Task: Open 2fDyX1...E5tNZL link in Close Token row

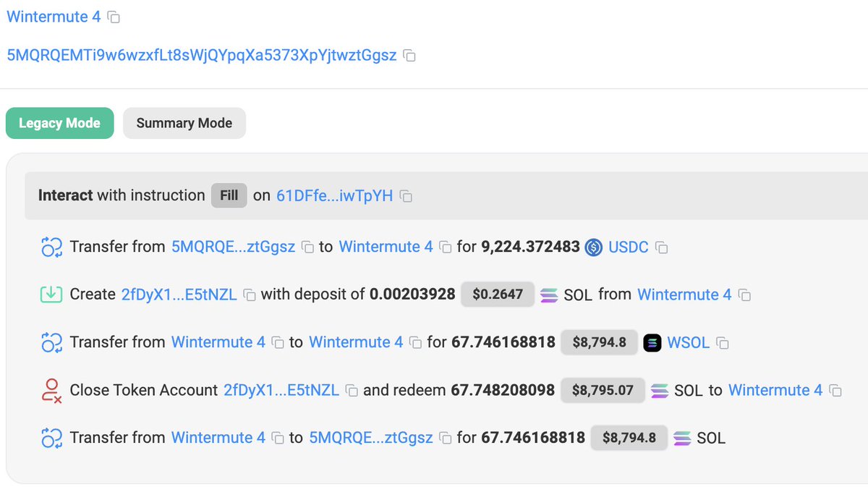Action: point(281,390)
